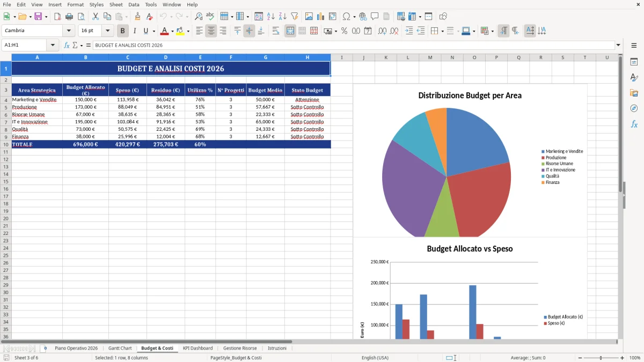Toggle Print Preview
The image size is (644, 362).
pos(81,17)
